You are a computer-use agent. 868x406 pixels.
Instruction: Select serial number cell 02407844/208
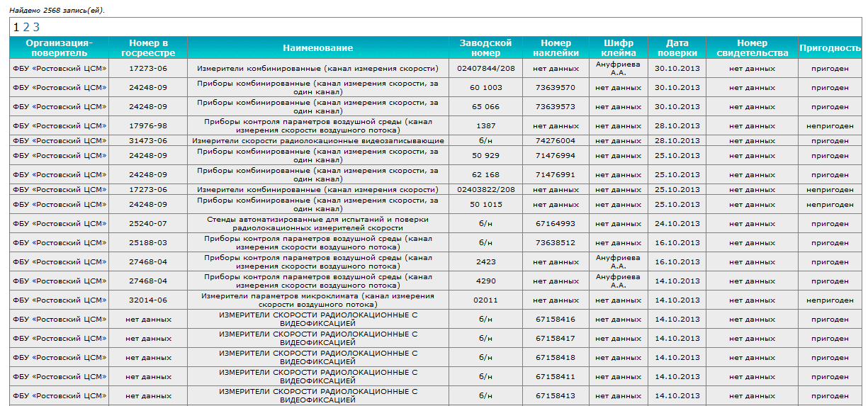tap(485, 69)
